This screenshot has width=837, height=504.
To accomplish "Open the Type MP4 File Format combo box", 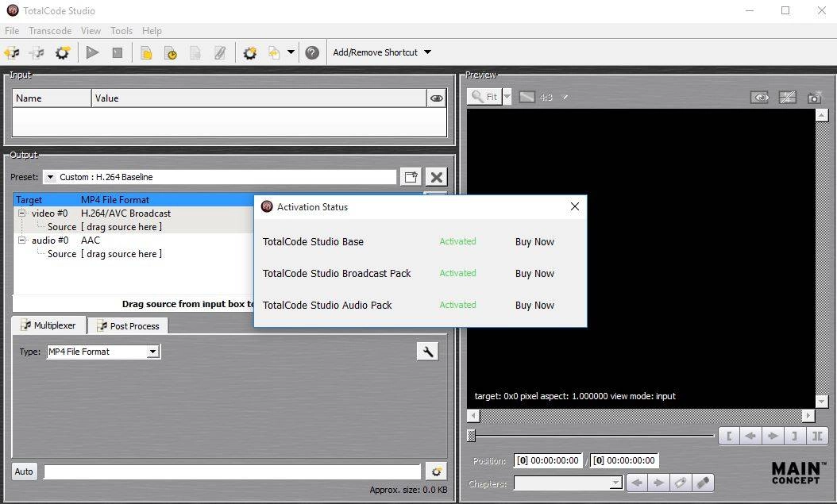I will tap(103, 352).
